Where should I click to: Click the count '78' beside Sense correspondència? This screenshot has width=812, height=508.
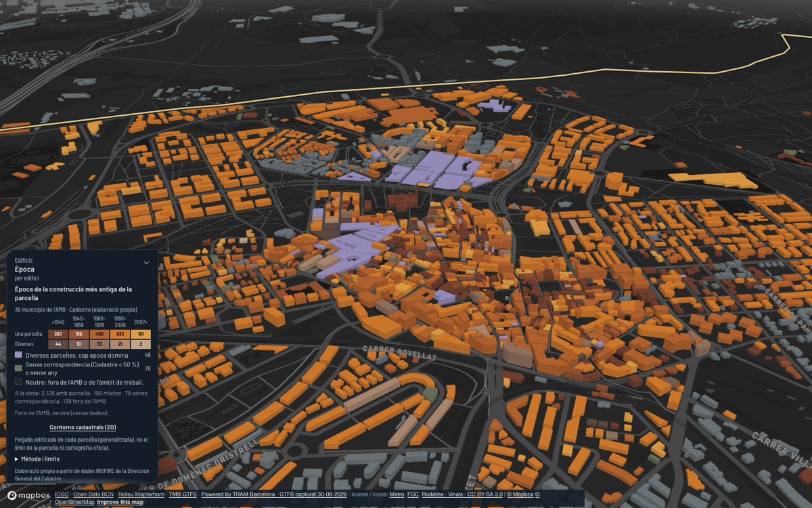click(x=148, y=368)
